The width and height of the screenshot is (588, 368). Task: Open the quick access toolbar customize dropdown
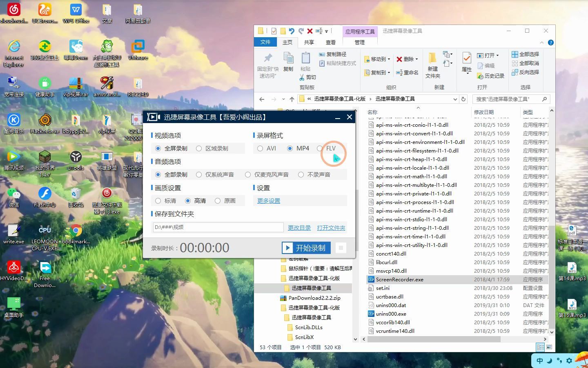coord(326,31)
